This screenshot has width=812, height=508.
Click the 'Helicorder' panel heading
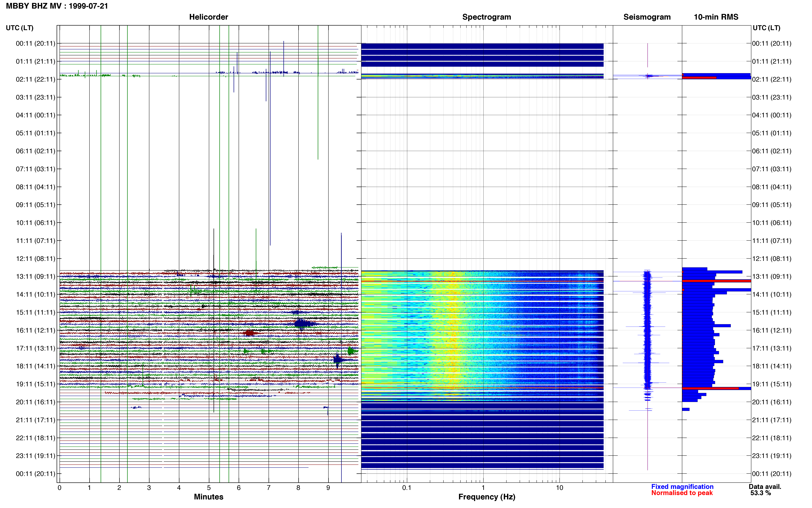[209, 17]
